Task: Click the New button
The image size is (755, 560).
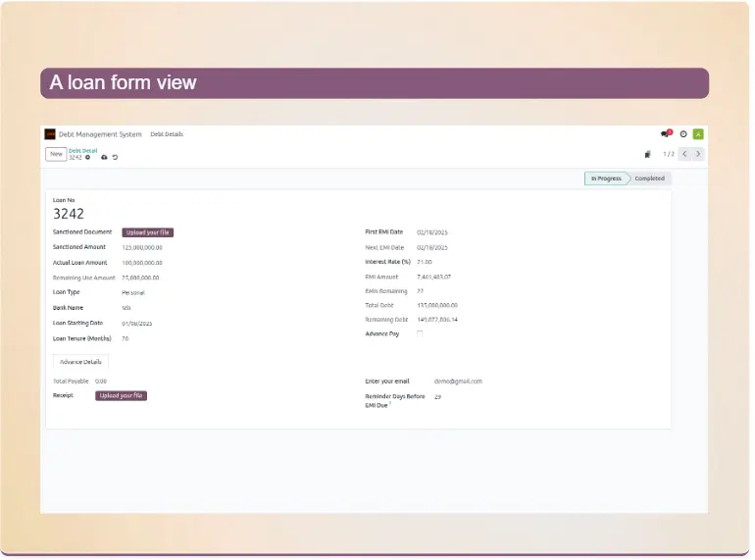Action: [x=56, y=154]
